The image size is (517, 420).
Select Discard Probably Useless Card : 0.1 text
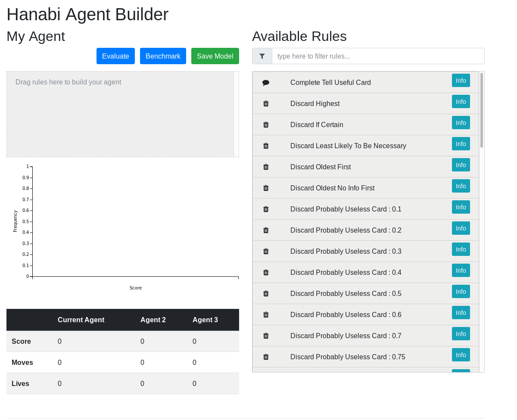346,209
